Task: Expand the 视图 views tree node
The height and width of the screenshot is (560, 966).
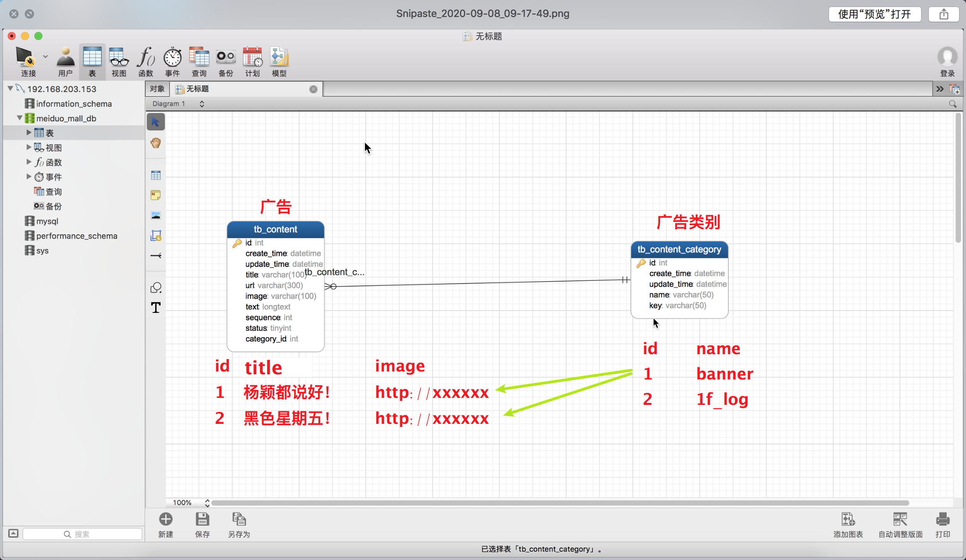Action: point(29,147)
